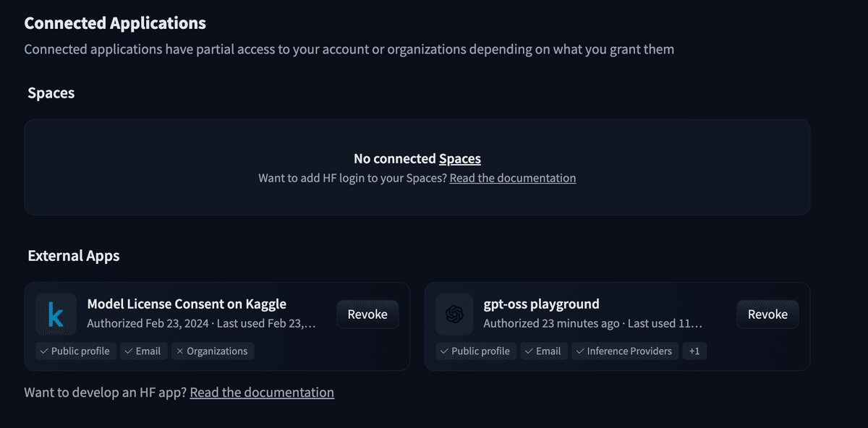Open the Spaces section header

pyautogui.click(x=51, y=93)
